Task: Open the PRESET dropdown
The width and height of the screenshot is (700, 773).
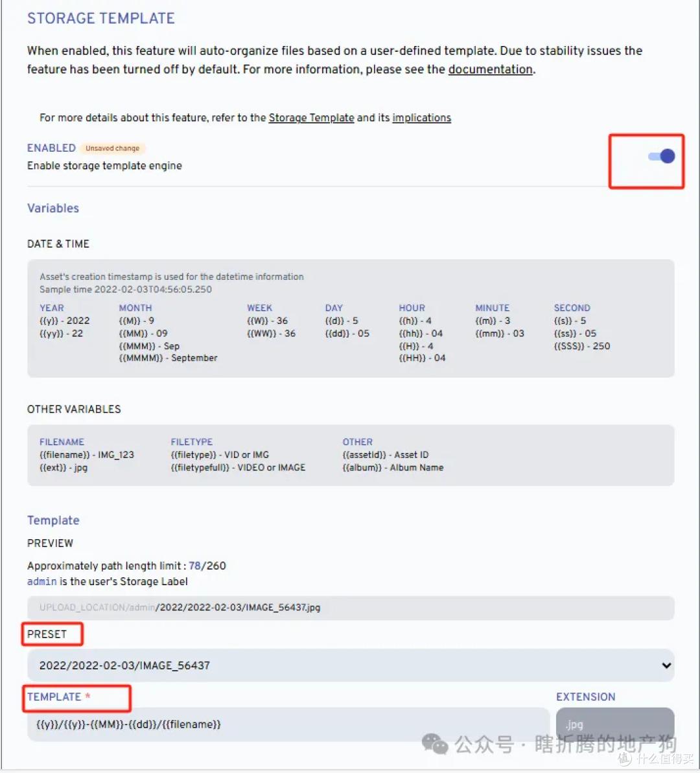Action: (x=350, y=665)
